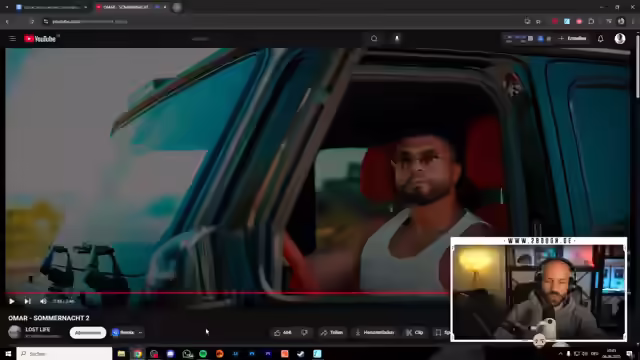This screenshot has height=360, width=640.
Task: Open YouTube notifications bell
Action: click(600, 39)
